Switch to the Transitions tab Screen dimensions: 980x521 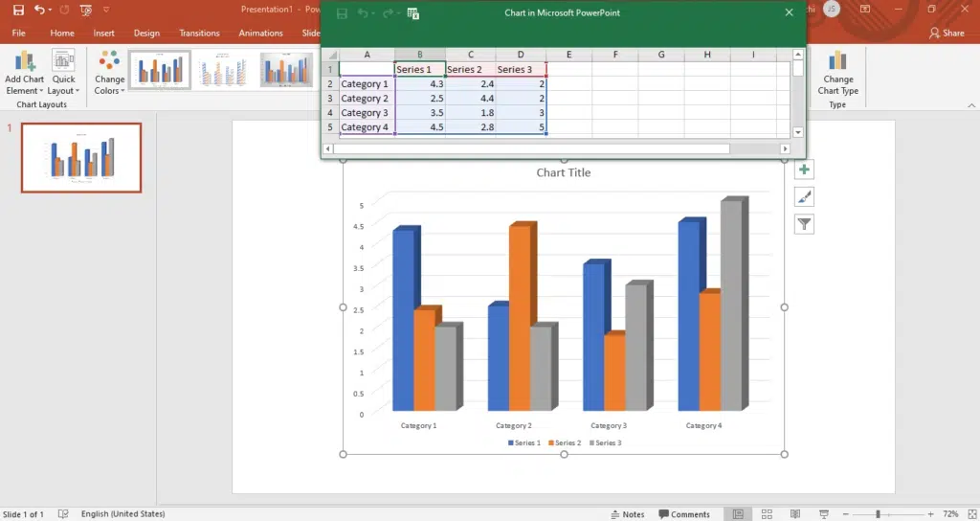point(199,33)
